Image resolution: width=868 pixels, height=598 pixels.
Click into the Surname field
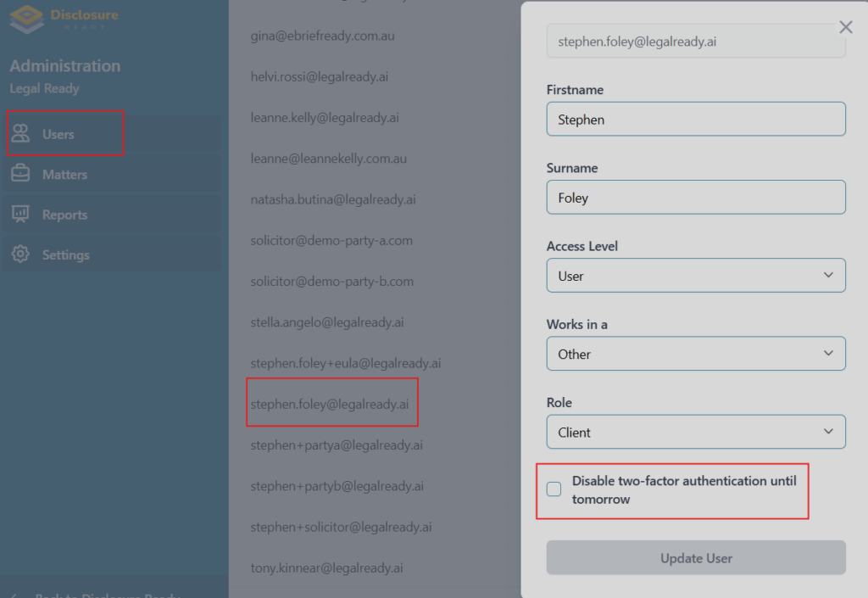(696, 198)
